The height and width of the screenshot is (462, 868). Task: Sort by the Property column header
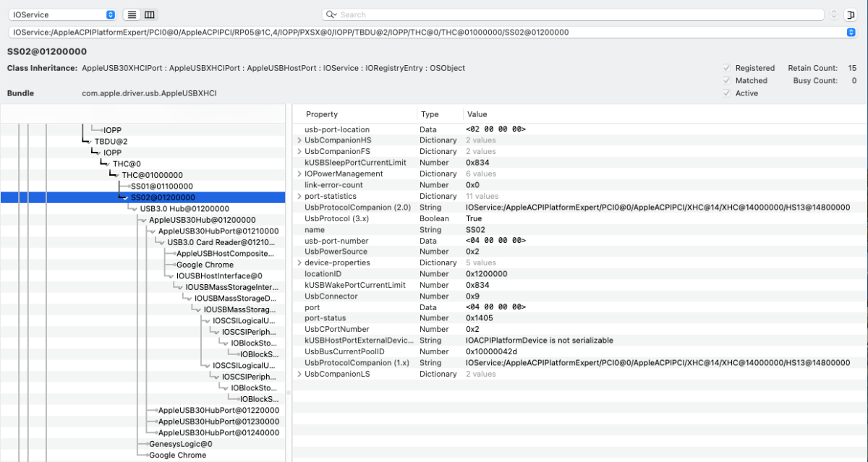pos(322,114)
